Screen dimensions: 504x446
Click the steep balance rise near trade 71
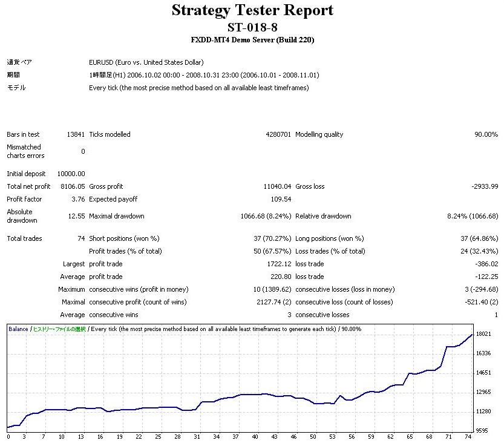click(x=443, y=356)
